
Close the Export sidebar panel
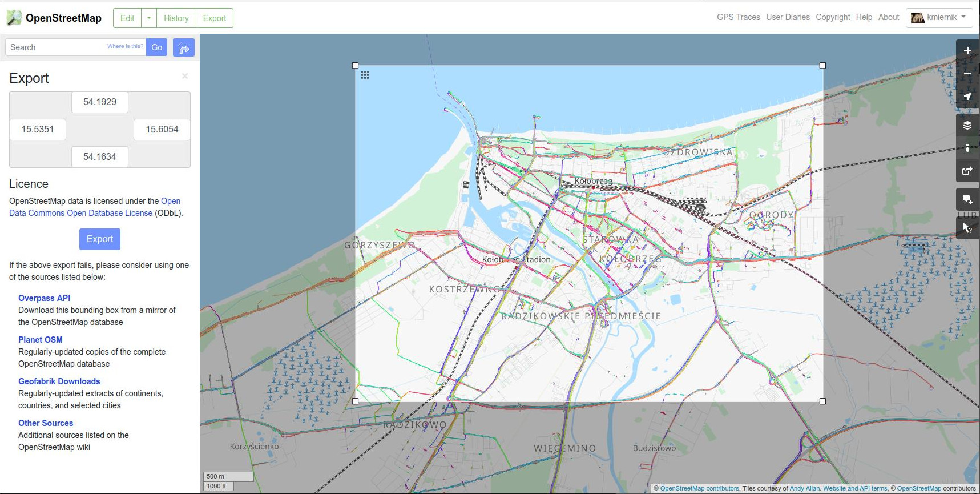tap(185, 76)
